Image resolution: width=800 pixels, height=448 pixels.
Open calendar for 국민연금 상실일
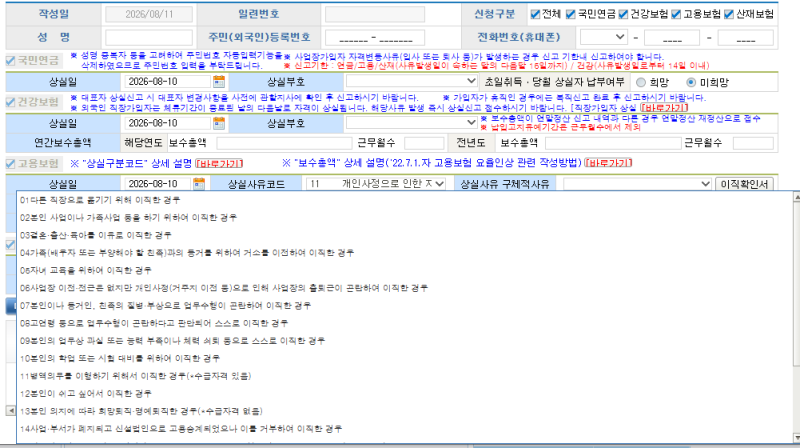click(219, 81)
